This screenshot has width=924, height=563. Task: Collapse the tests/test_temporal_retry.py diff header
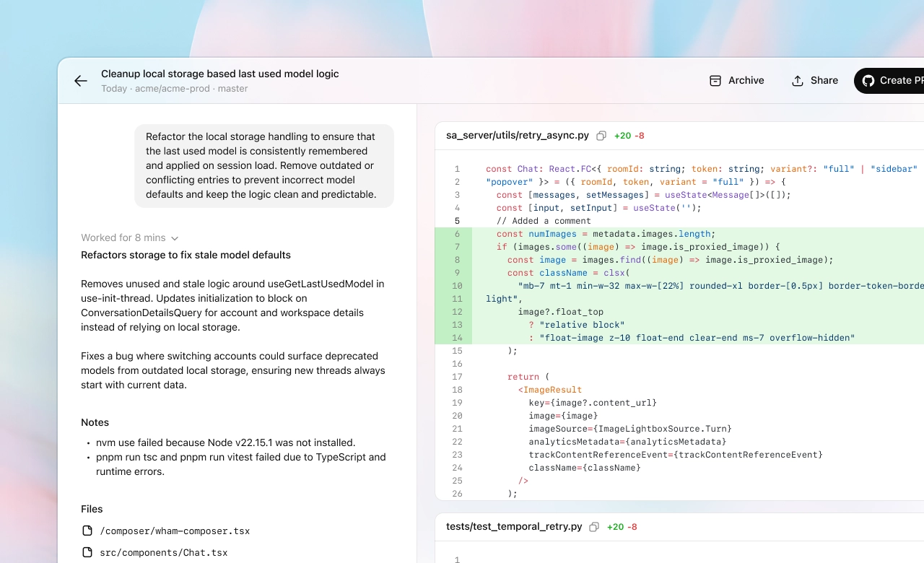click(513, 526)
